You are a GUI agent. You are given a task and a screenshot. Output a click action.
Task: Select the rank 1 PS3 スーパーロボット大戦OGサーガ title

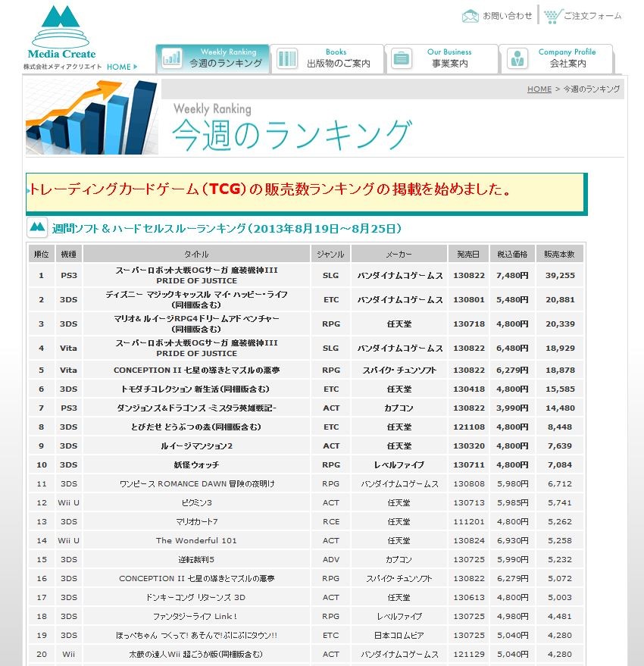coord(196,275)
